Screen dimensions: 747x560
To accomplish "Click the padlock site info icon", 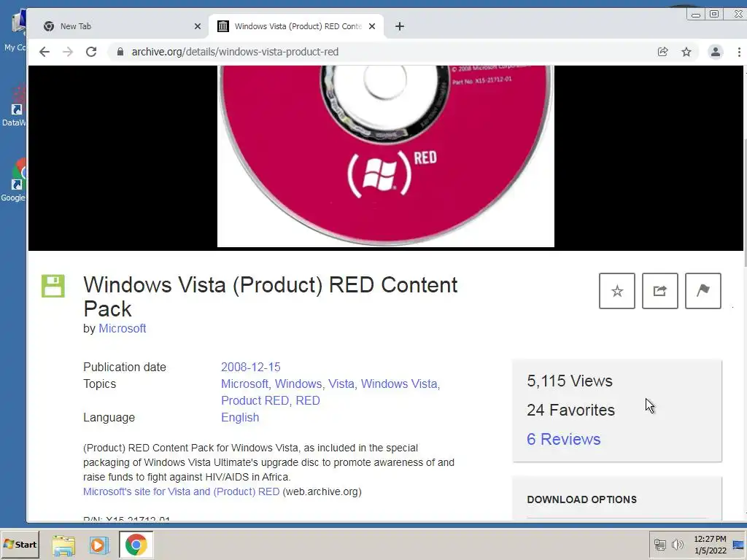I will pyautogui.click(x=120, y=52).
